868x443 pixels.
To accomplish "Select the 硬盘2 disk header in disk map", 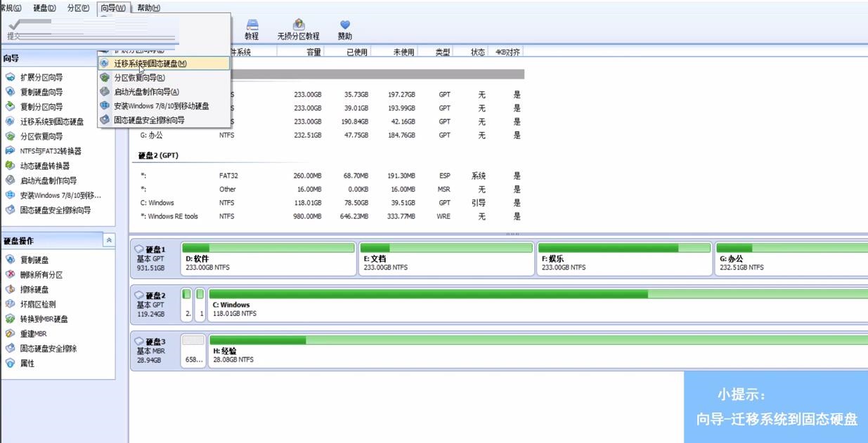I will pos(155,305).
